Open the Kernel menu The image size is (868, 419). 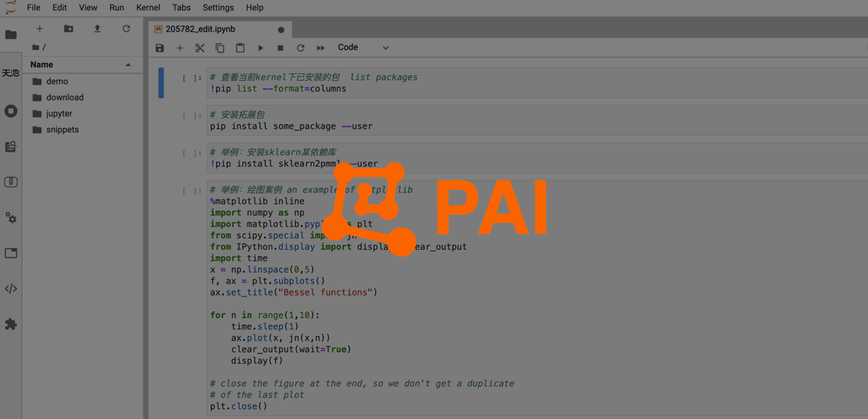[148, 7]
